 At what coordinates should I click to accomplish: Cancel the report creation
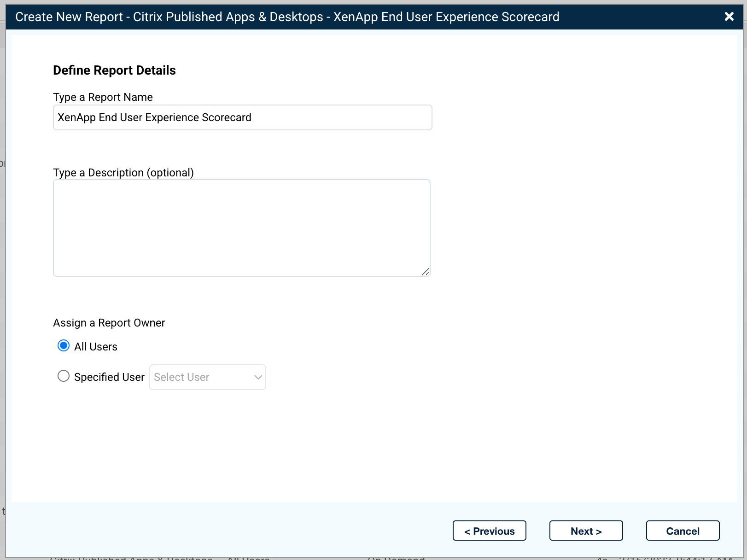[x=683, y=531]
